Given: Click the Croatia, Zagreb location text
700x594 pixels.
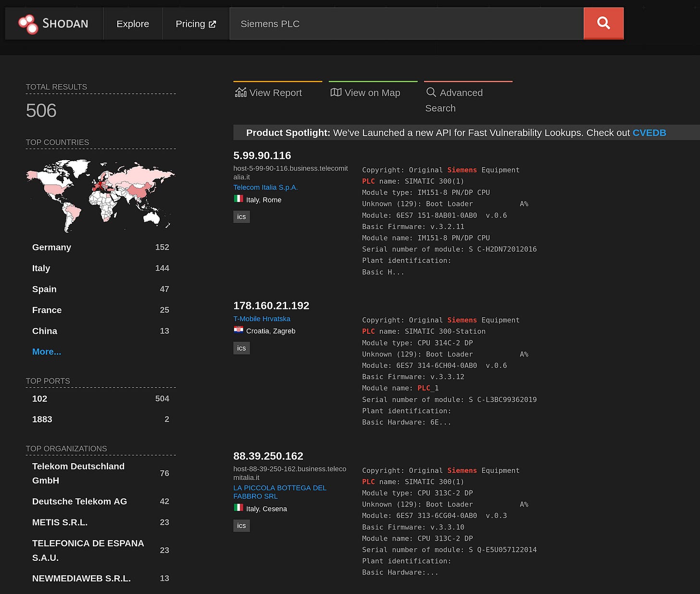Looking at the screenshot, I should pyautogui.click(x=271, y=331).
